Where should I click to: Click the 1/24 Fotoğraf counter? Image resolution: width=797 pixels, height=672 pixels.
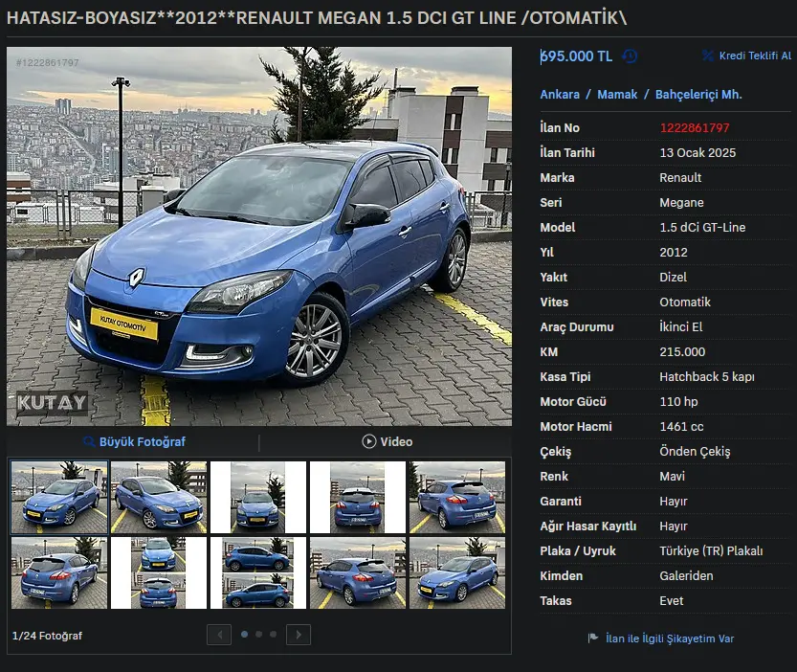point(47,636)
